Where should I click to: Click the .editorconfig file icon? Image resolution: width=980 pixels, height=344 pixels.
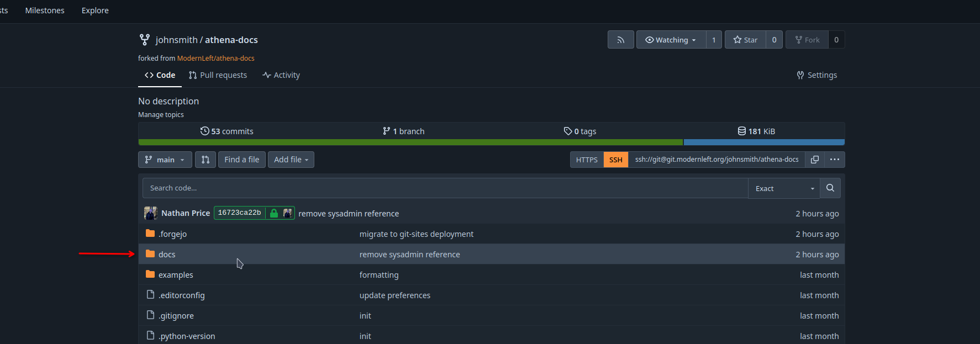[150, 295]
